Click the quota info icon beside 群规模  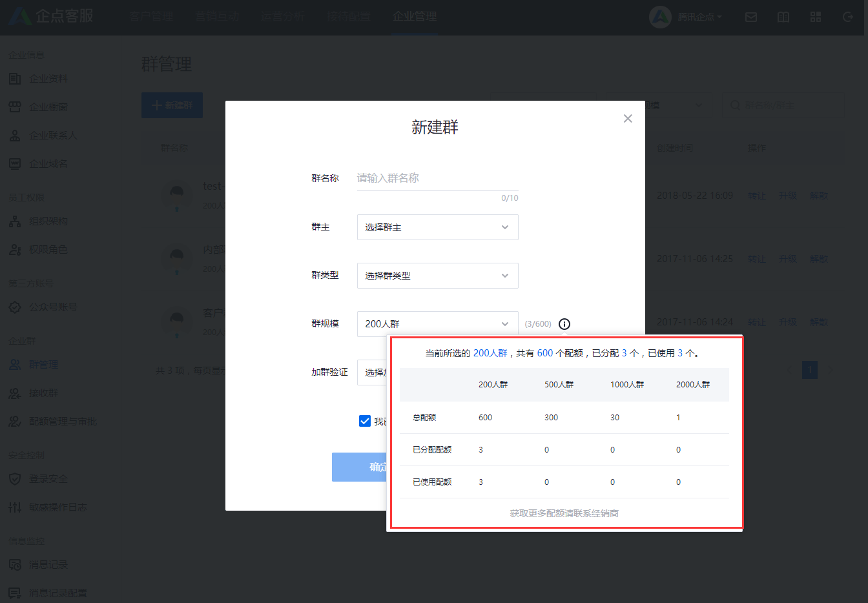tap(564, 324)
